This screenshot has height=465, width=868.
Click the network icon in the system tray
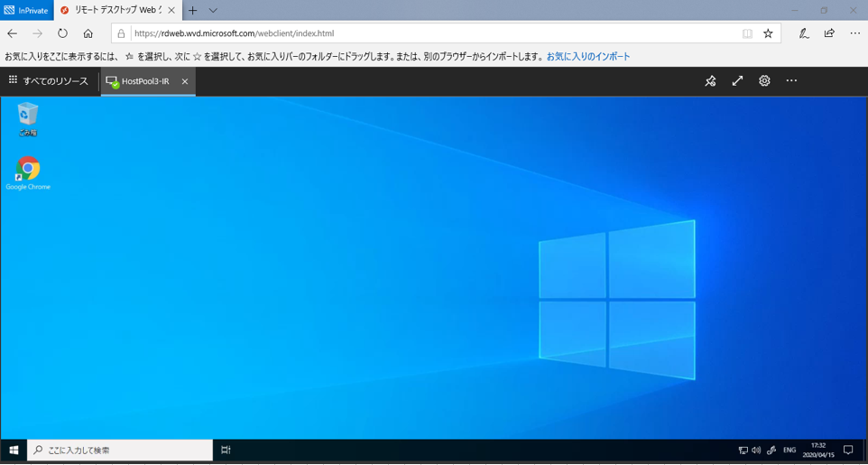pos(743,450)
